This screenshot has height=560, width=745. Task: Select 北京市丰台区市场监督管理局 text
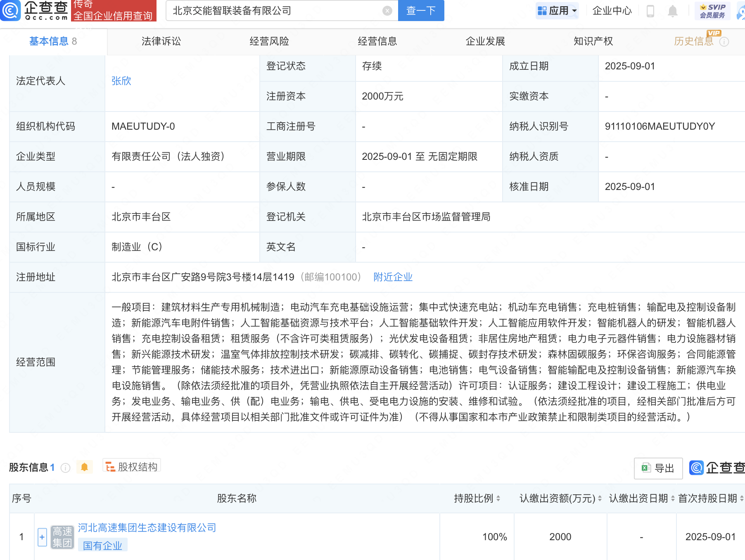[426, 217]
